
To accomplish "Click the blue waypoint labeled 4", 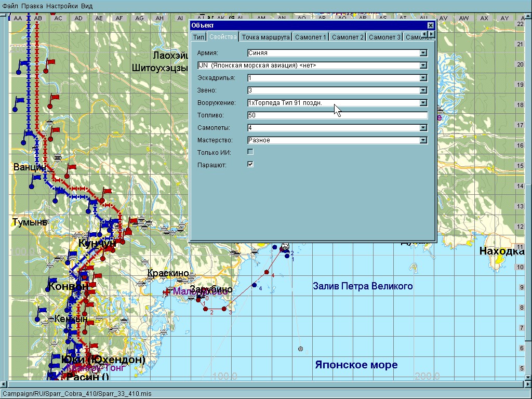I will tap(254, 285).
